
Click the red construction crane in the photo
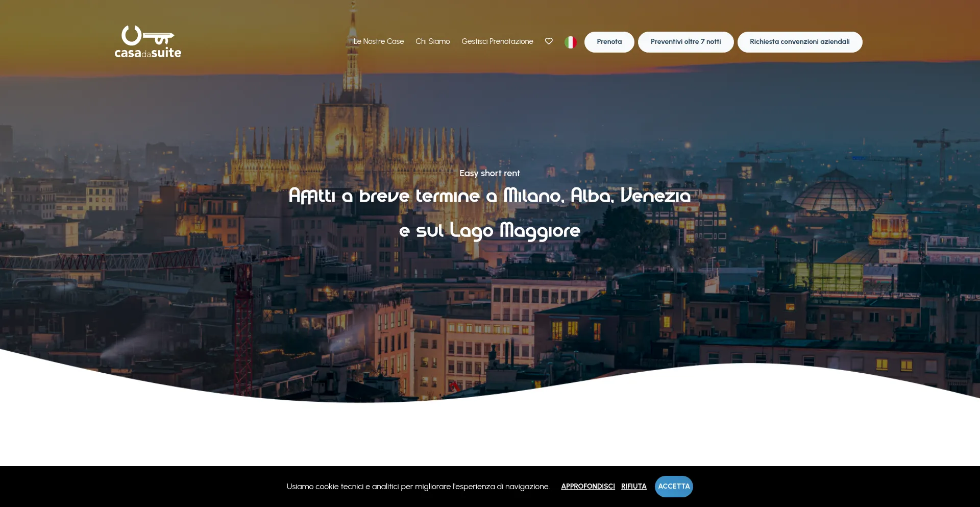click(242, 317)
